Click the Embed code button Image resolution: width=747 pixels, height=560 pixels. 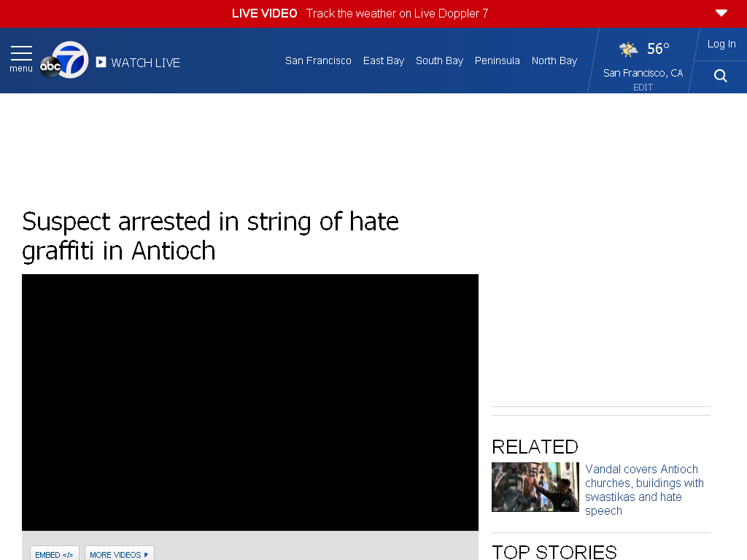(54, 554)
